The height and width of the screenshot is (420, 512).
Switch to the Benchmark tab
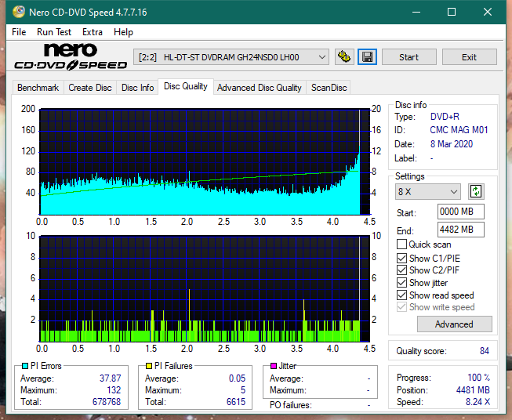pyautogui.click(x=38, y=88)
